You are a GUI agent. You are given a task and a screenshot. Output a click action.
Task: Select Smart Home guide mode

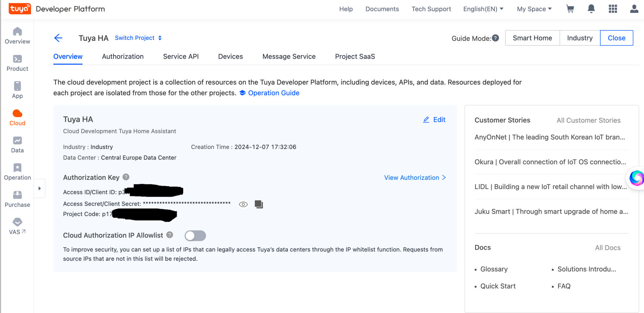tap(532, 38)
